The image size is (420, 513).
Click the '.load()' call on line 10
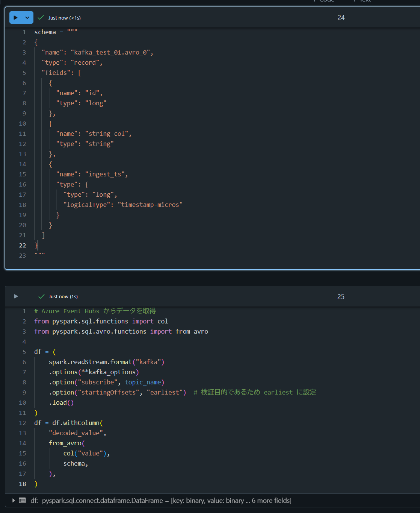coord(61,402)
